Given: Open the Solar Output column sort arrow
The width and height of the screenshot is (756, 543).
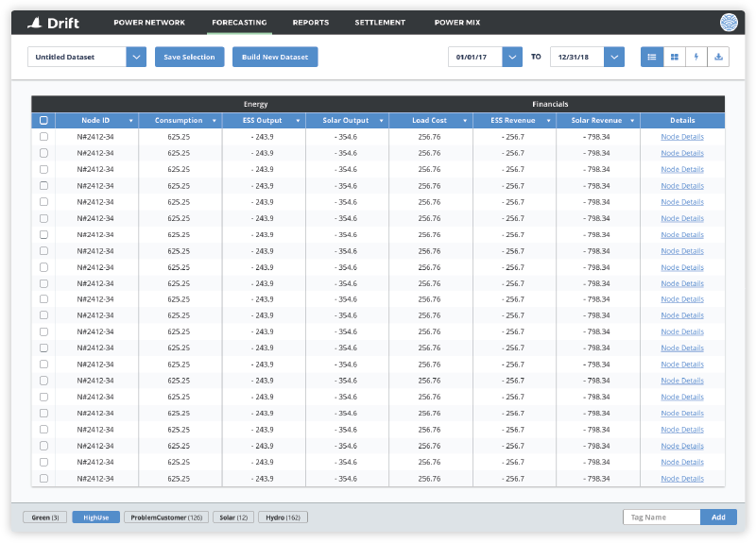Looking at the screenshot, I should point(382,121).
